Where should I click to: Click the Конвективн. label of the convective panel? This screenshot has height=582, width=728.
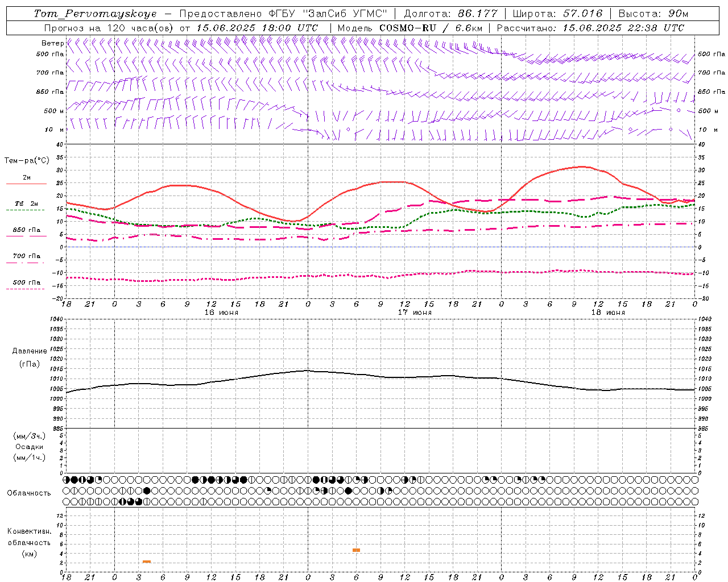coord(29,531)
